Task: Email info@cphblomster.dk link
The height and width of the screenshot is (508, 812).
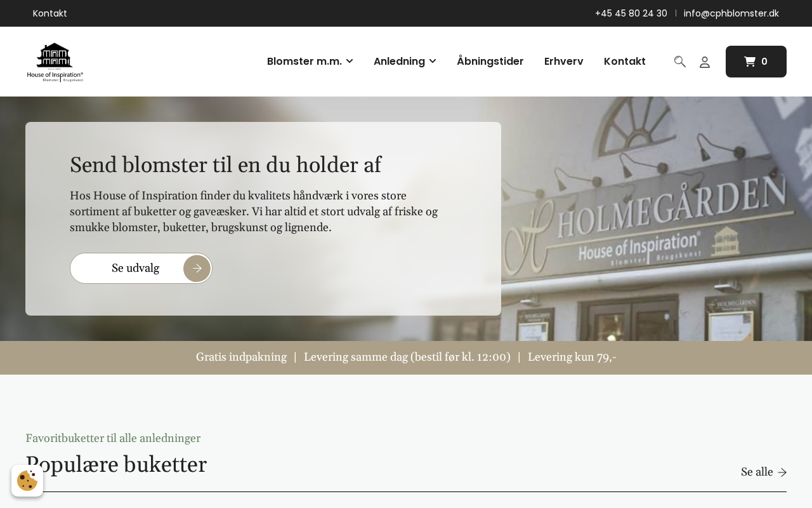Action: (731, 13)
